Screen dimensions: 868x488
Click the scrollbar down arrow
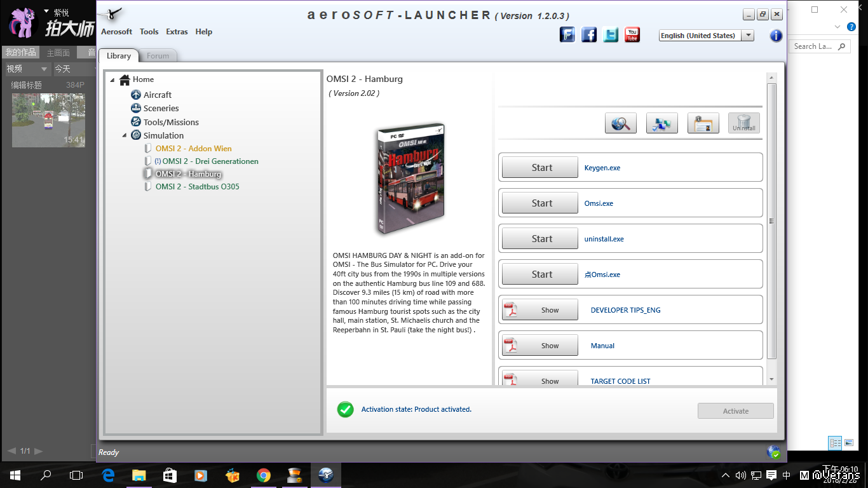click(x=772, y=380)
